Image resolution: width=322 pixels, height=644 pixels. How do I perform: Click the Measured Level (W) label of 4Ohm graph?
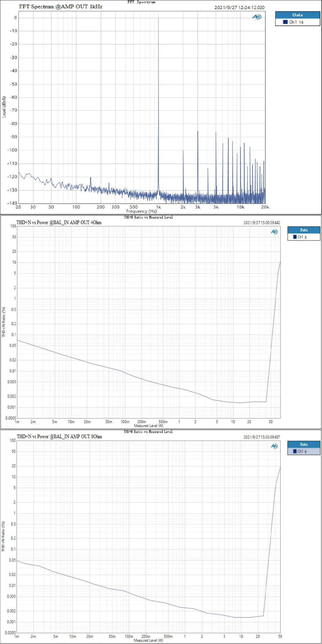[149, 426]
